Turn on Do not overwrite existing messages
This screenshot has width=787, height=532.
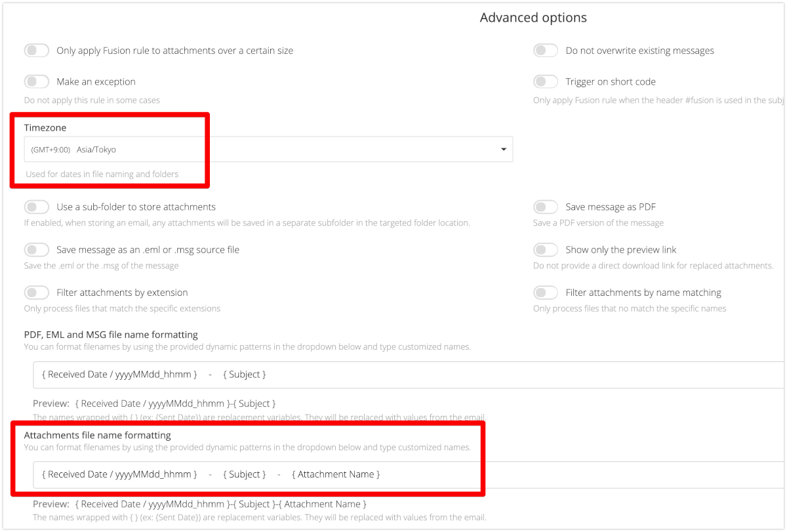coord(546,51)
